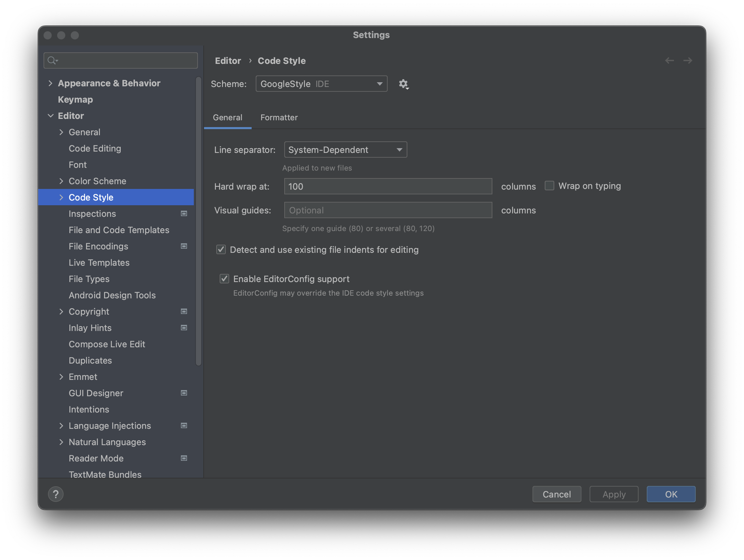Open Live Templates settings

coord(99,262)
